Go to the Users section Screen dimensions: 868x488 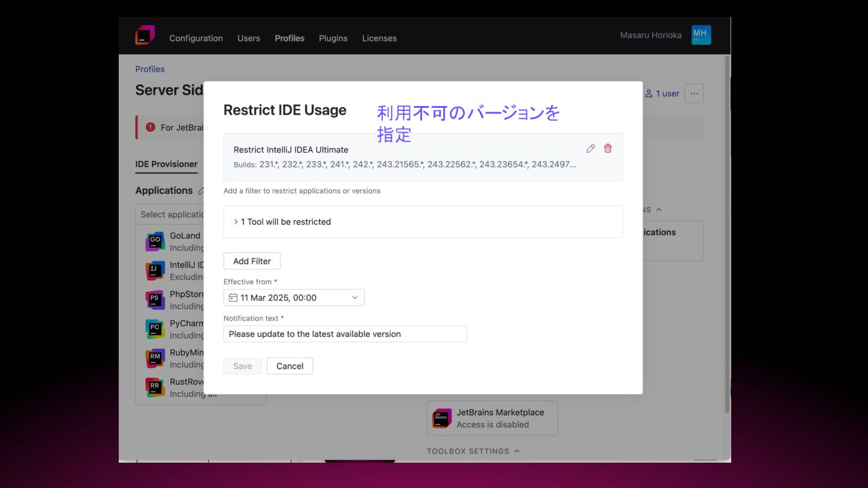click(x=249, y=38)
